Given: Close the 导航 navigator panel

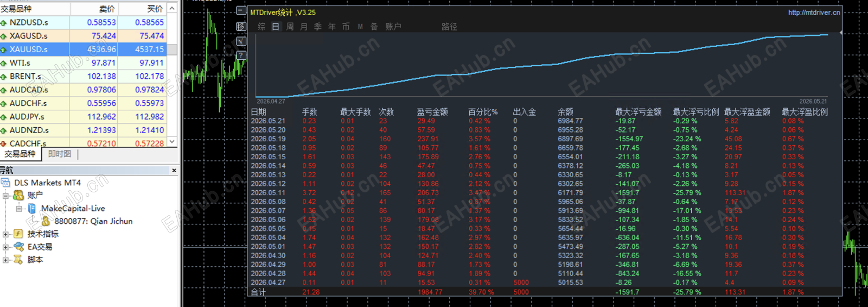Looking at the screenshot, I should point(174,171).
